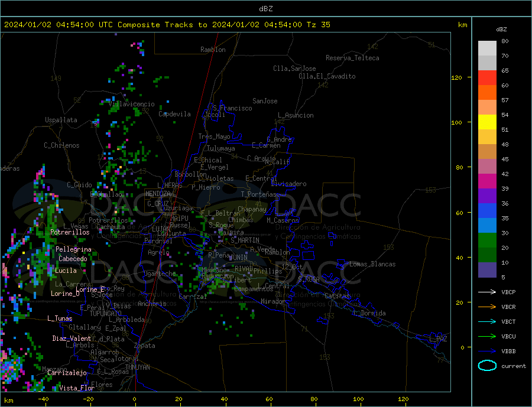Viewport: 532px width, 407px height.
Task: Pick the light gray 70 dBZ swatch
Action: [487, 48]
